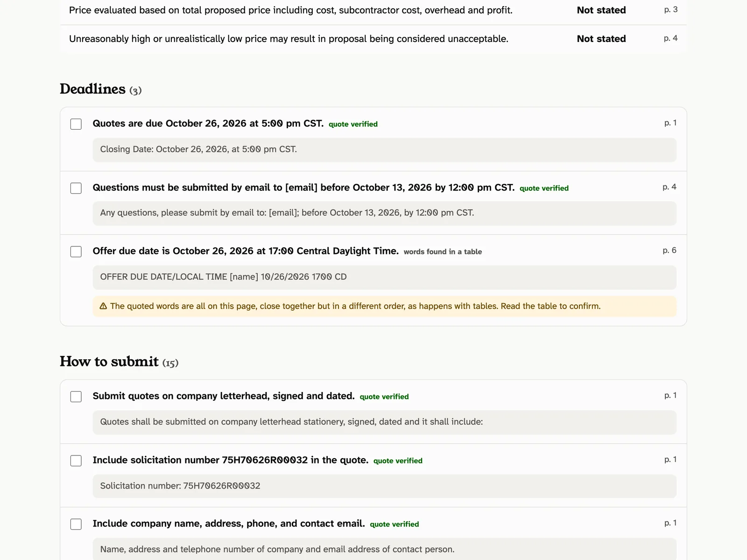The width and height of the screenshot is (747, 560).
Task: Select quote 'Name, address and telephone number of company'
Action: point(385,549)
